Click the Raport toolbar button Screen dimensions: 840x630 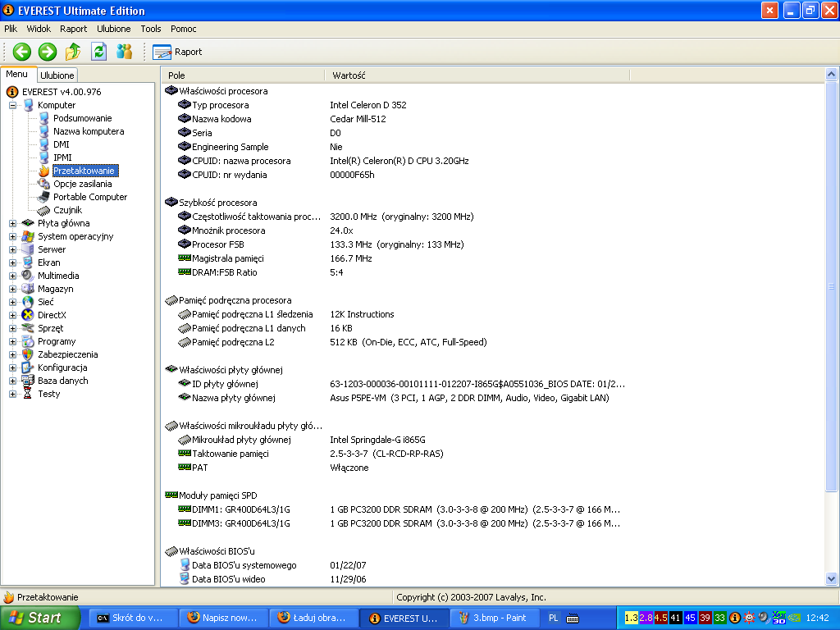[x=177, y=52]
